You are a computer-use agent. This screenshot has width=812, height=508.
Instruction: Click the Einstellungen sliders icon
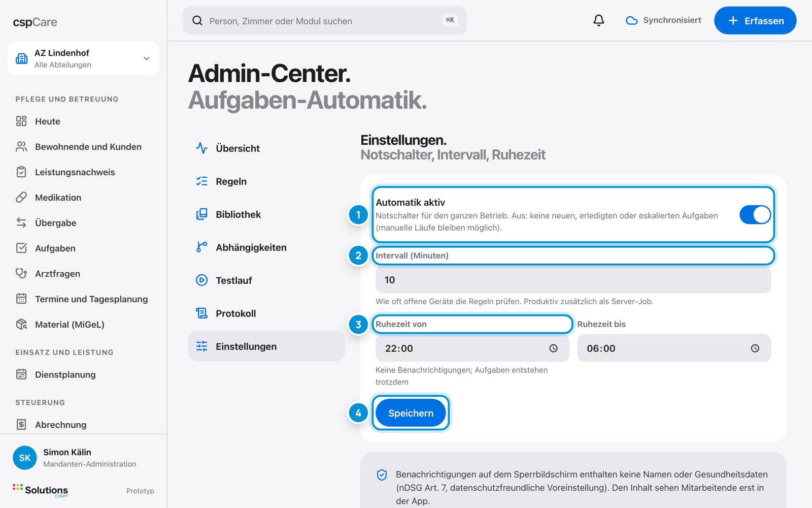click(x=202, y=346)
